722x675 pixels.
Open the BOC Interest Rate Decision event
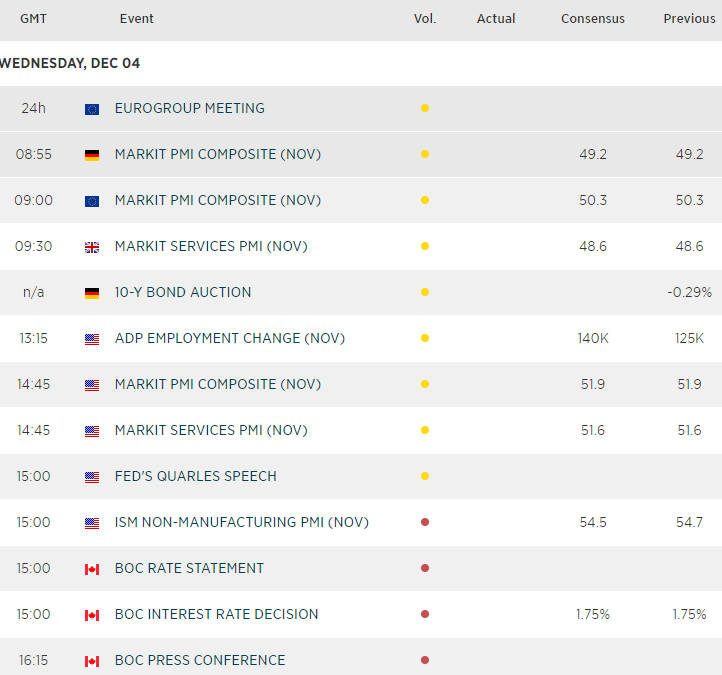216,614
